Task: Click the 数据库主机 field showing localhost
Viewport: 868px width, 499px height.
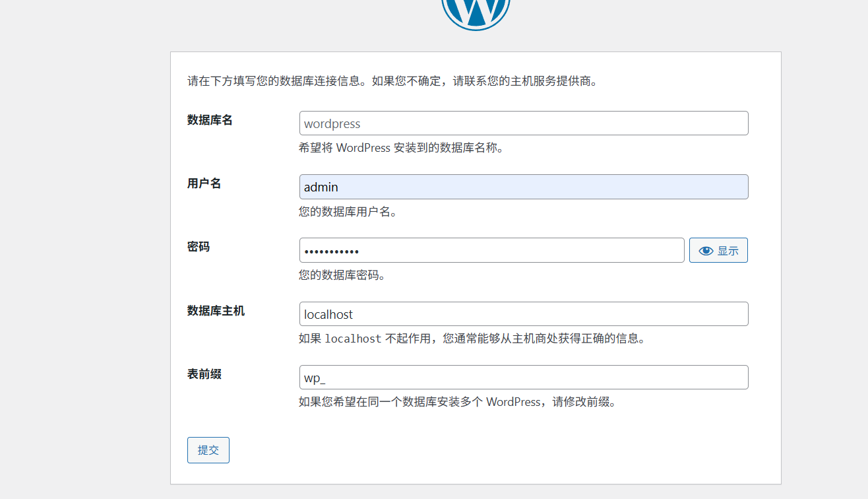Action: pyautogui.click(x=524, y=314)
